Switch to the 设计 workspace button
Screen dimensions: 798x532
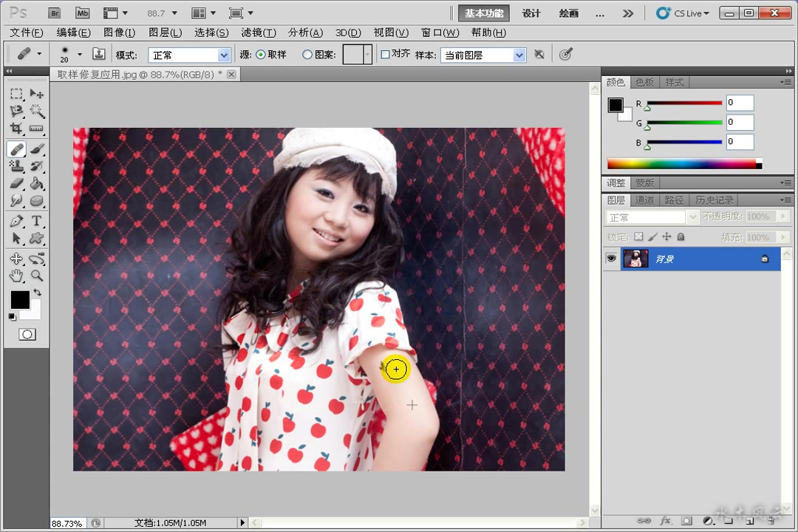tap(531, 13)
